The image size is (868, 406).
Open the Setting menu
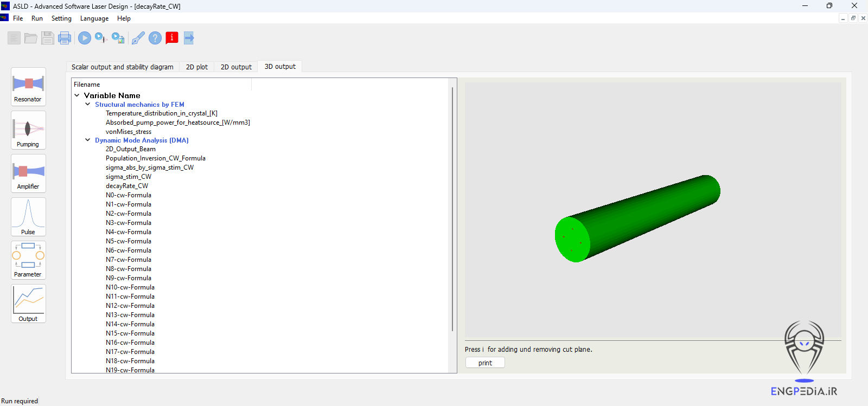[x=61, y=18]
